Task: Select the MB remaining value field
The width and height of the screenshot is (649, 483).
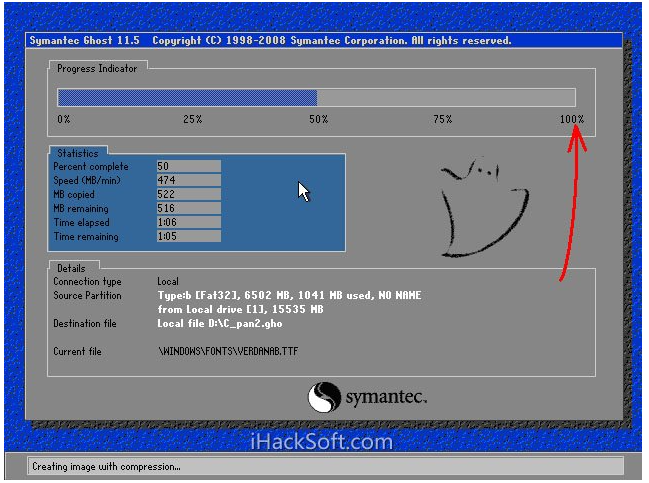Action: point(188,208)
